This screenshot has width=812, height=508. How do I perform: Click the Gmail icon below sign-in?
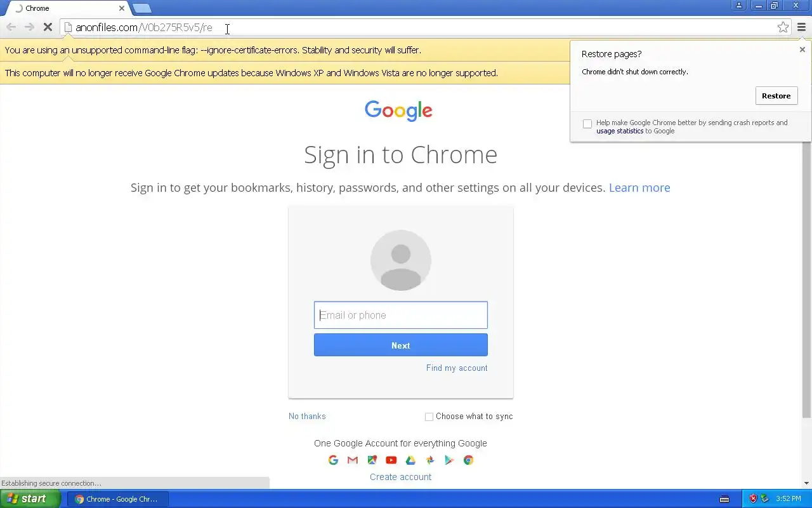pyautogui.click(x=353, y=460)
